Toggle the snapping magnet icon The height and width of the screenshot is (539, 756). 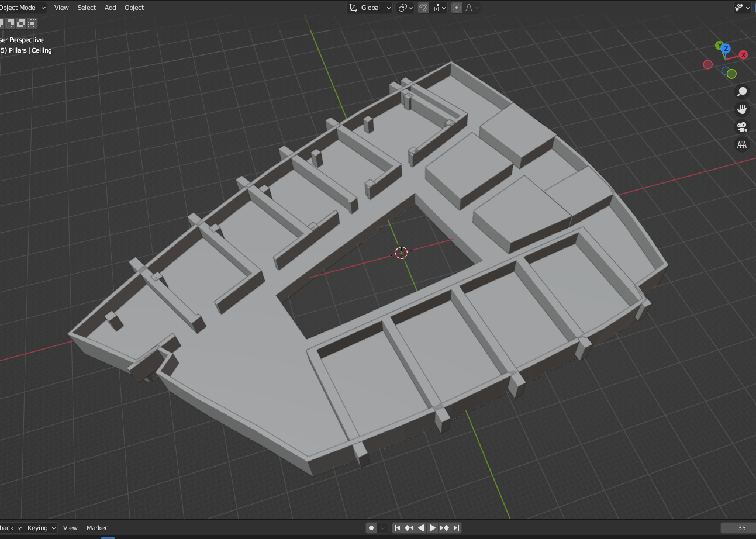(423, 8)
